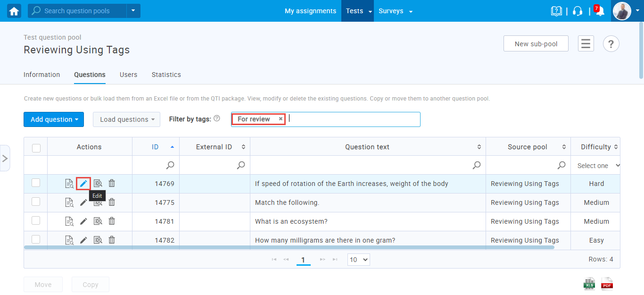Click the New sub-pool button
The width and height of the screenshot is (644, 295).
point(536,44)
